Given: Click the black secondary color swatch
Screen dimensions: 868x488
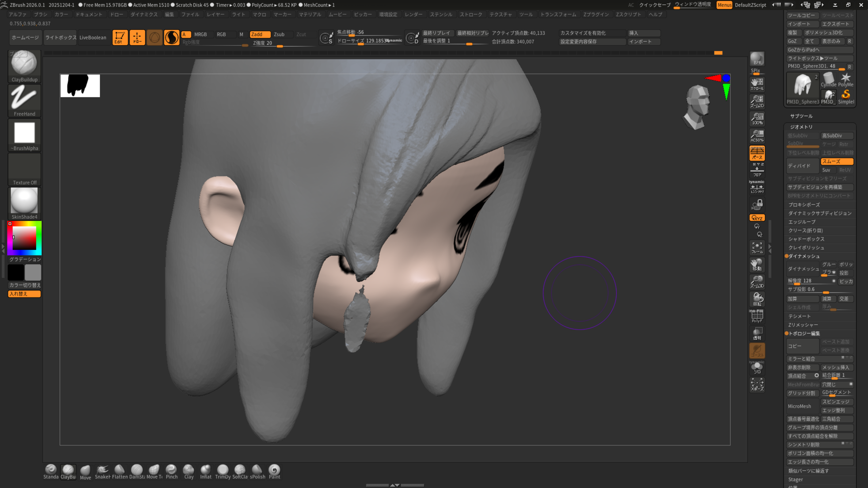Looking at the screenshot, I should pos(16,272).
